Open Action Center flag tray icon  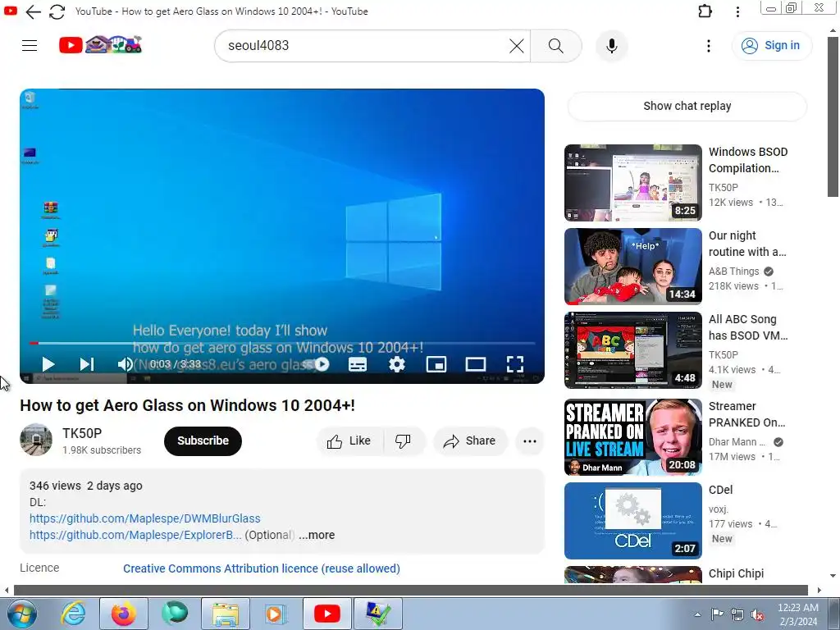coord(717,614)
